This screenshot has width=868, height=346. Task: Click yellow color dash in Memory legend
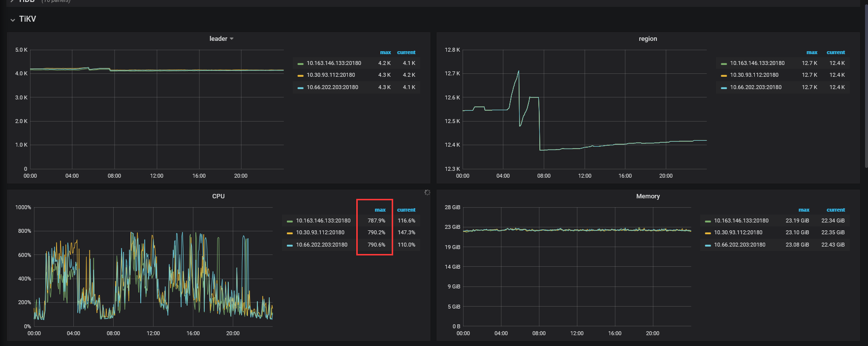click(x=708, y=233)
